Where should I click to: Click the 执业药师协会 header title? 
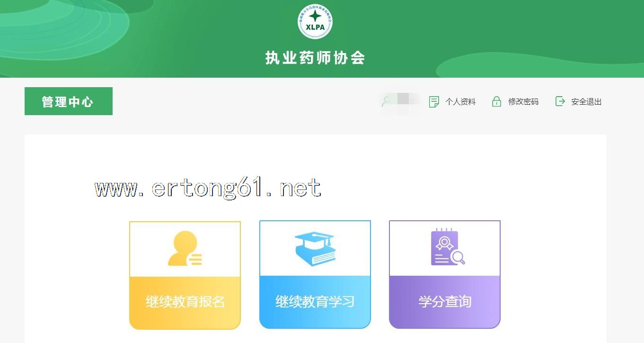tap(315, 58)
